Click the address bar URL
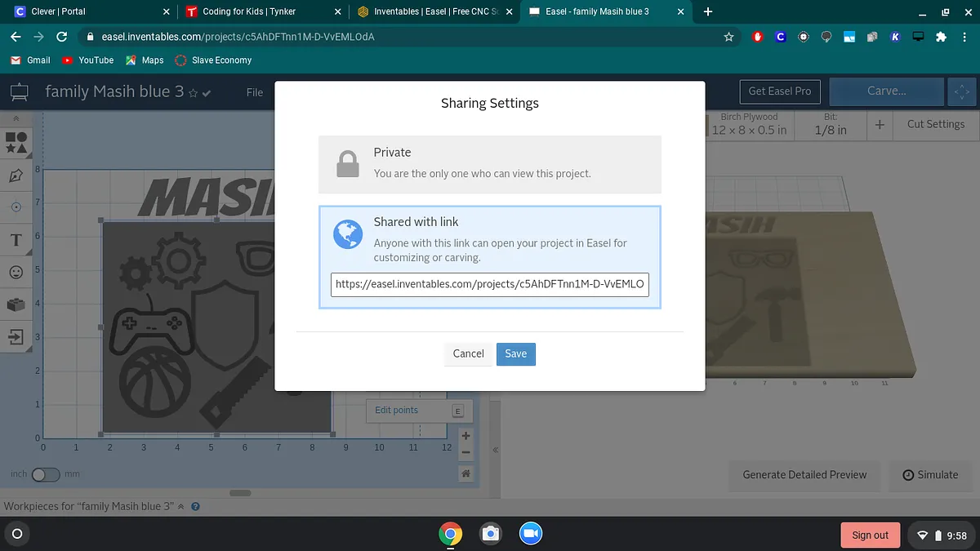This screenshot has width=980, height=551. pos(238,37)
